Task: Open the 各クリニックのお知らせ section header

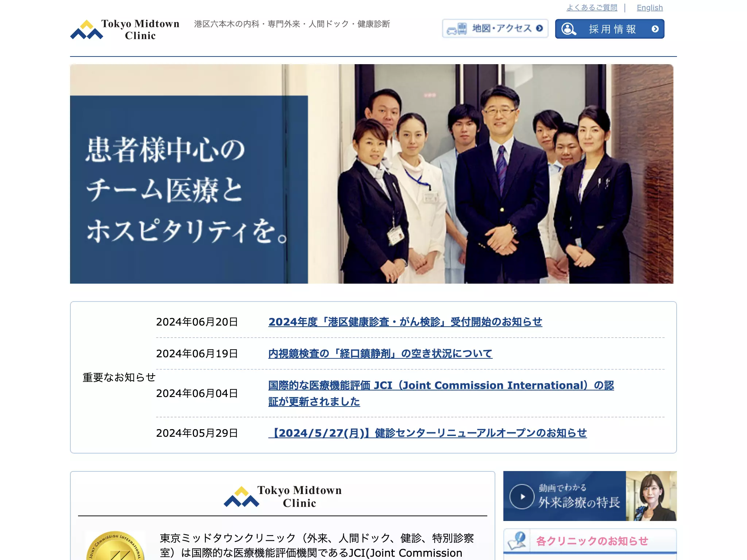Action: [590, 541]
